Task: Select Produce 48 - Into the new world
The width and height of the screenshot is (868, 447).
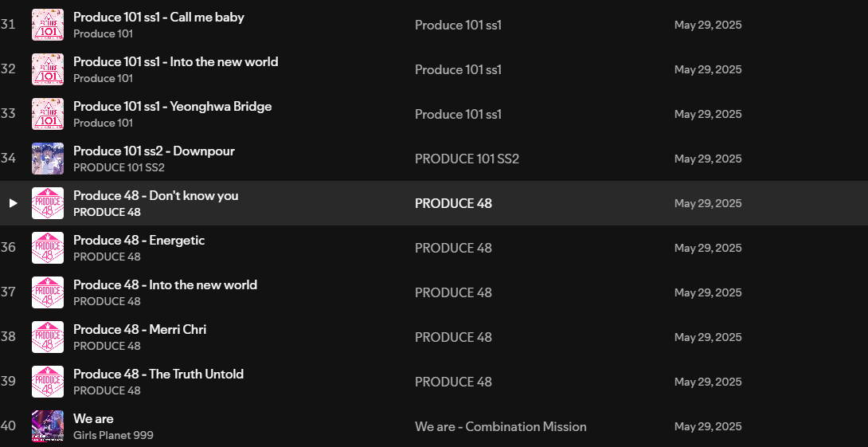Action: coord(165,284)
